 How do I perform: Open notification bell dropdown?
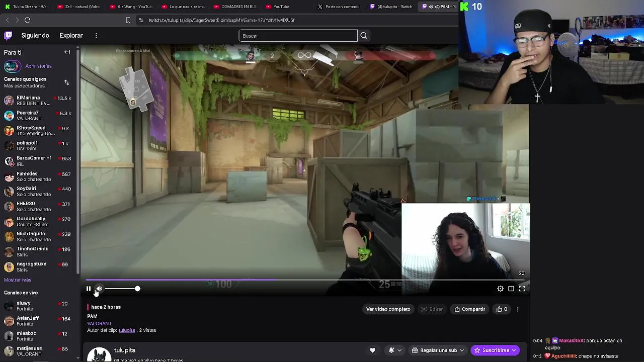(x=394, y=350)
